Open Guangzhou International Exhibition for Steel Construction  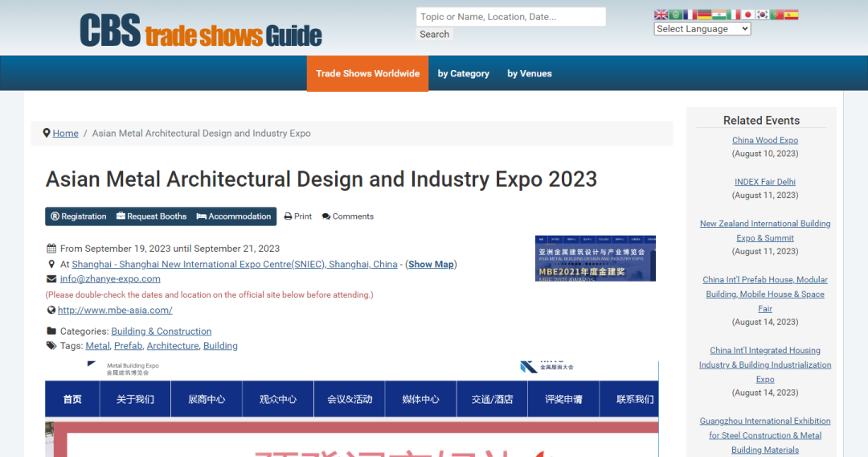click(x=765, y=435)
